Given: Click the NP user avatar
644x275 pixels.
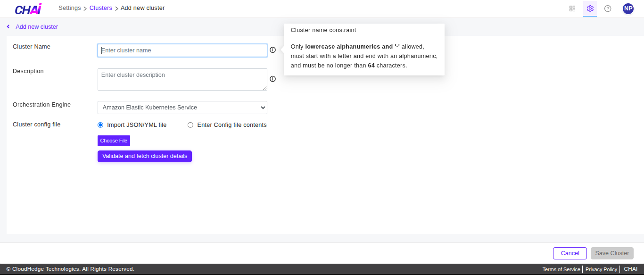Looking at the screenshot, I should coord(628,8).
